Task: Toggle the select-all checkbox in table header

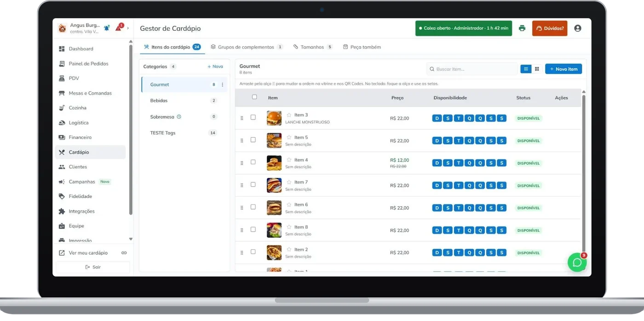Action: (254, 97)
